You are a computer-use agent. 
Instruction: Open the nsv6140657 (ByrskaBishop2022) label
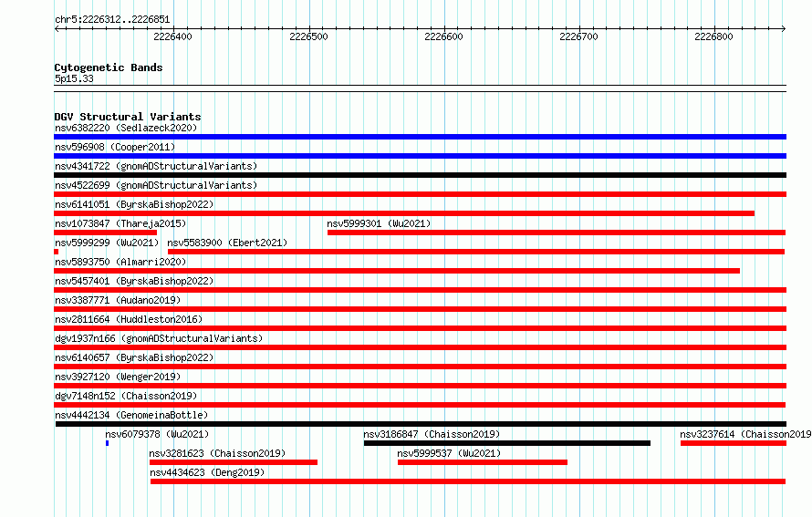pyautogui.click(x=134, y=357)
